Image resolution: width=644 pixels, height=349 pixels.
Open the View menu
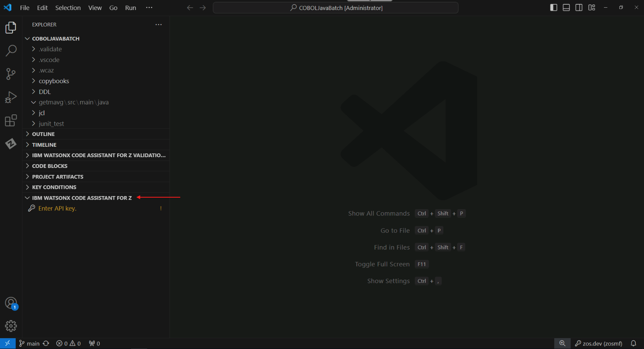(95, 8)
